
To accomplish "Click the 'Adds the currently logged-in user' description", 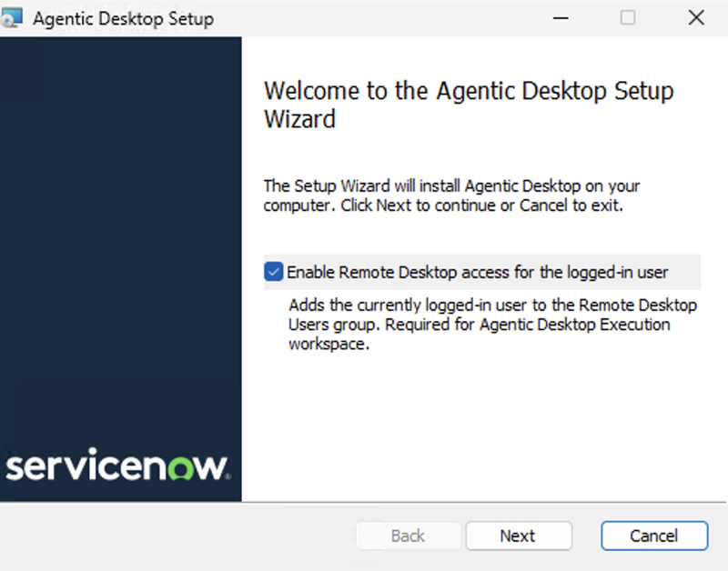I will [x=492, y=325].
